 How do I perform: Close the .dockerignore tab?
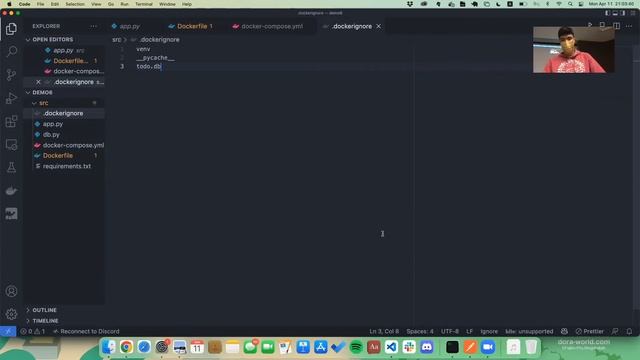tap(379, 26)
